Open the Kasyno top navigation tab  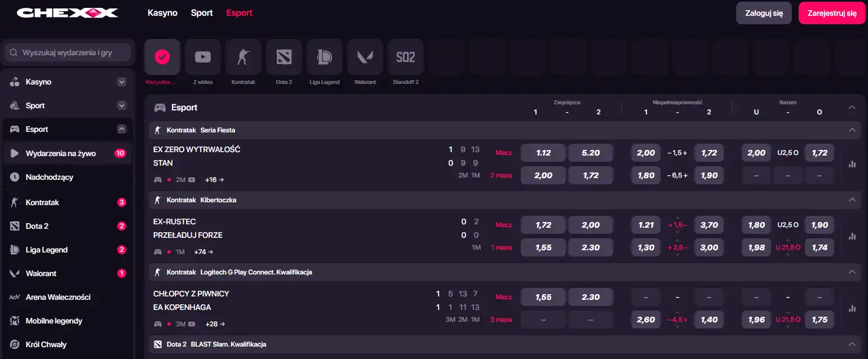pyautogui.click(x=162, y=12)
